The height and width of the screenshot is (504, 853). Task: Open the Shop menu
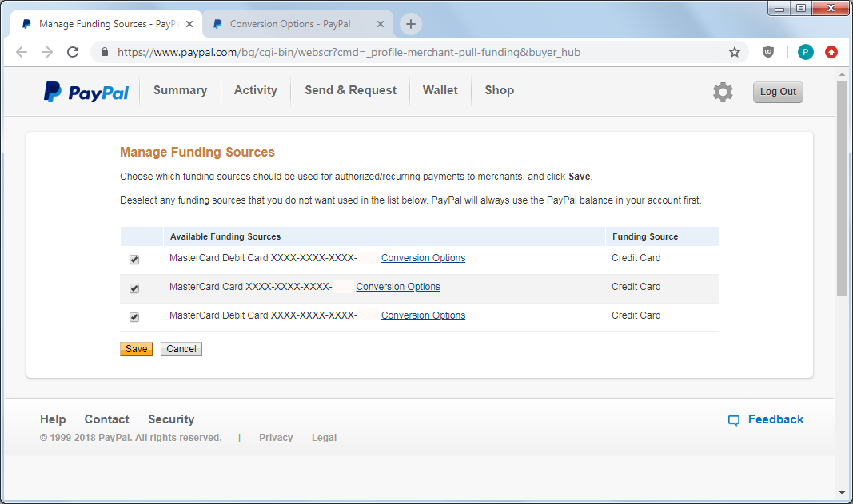point(500,90)
